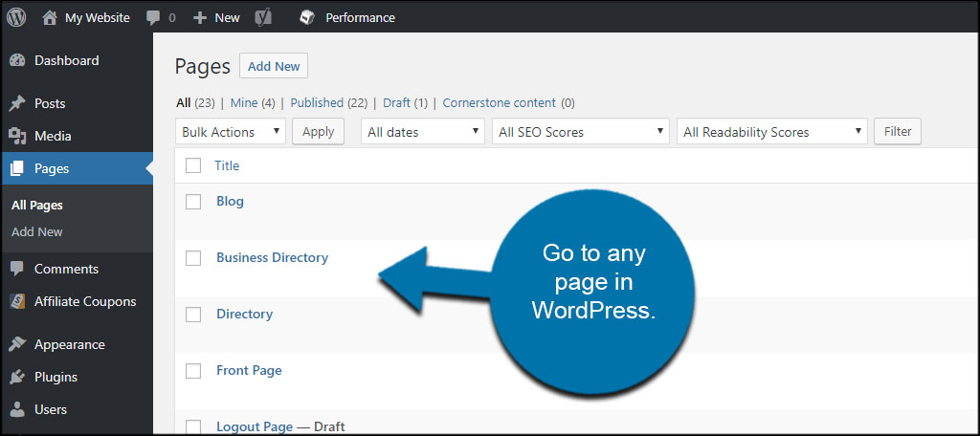Open Posts in the sidebar menu

(x=50, y=103)
